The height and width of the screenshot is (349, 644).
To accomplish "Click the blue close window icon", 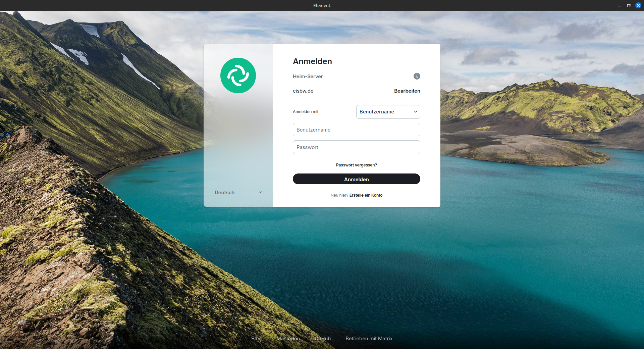I will (x=638, y=5).
